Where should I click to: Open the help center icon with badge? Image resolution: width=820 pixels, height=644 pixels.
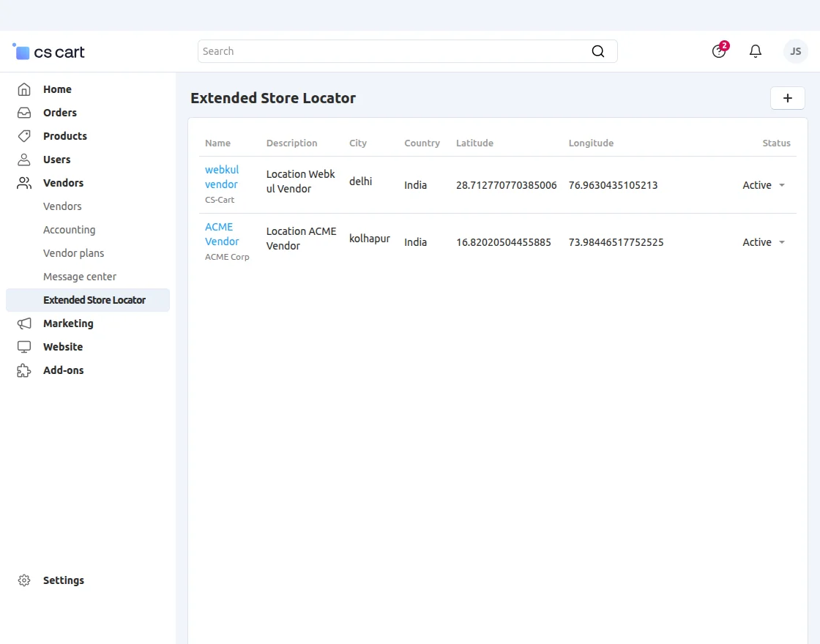[719, 51]
